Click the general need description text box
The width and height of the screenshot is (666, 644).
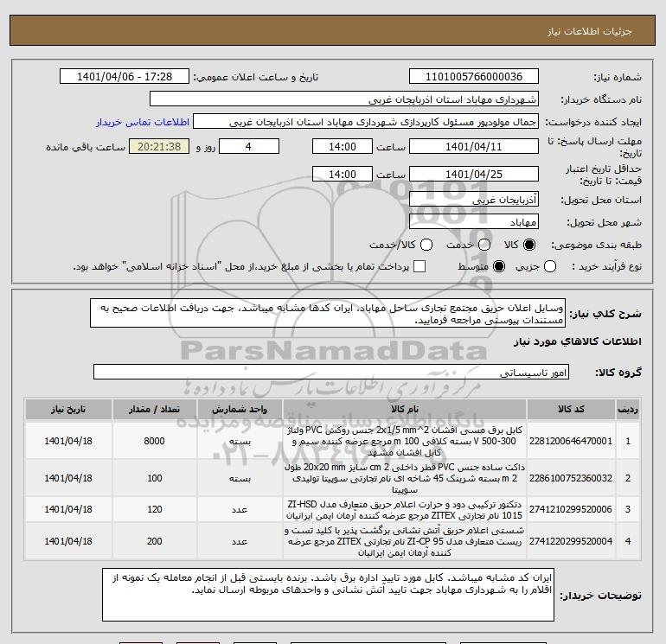(x=328, y=313)
